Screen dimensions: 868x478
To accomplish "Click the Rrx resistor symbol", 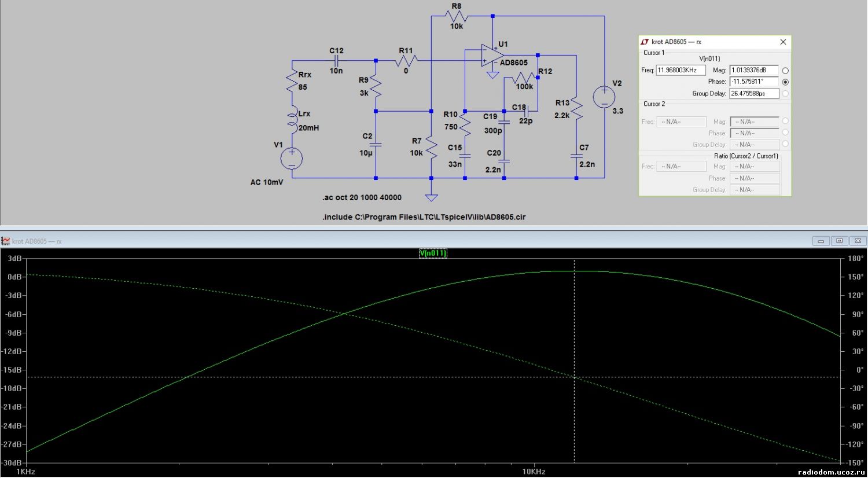I will pyautogui.click(x=292, y=81).
